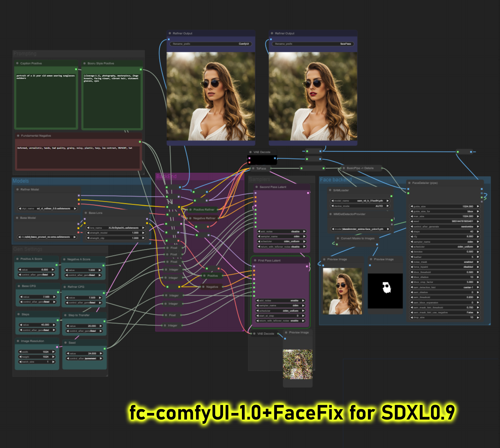This screenshot has height=448, width=500.
Task: Click the facePass Refiner Output image
Action: click(x=313, y=96)
